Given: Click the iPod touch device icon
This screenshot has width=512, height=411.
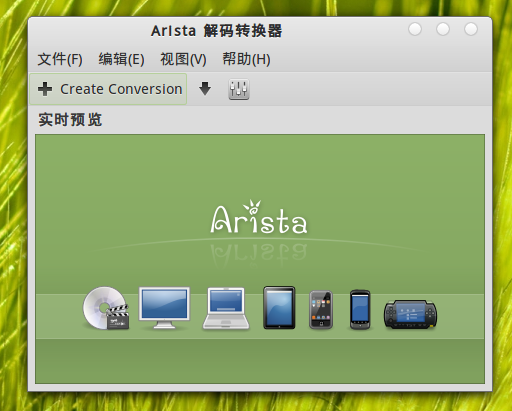Looking at the screenshot, I should [321, 310].
